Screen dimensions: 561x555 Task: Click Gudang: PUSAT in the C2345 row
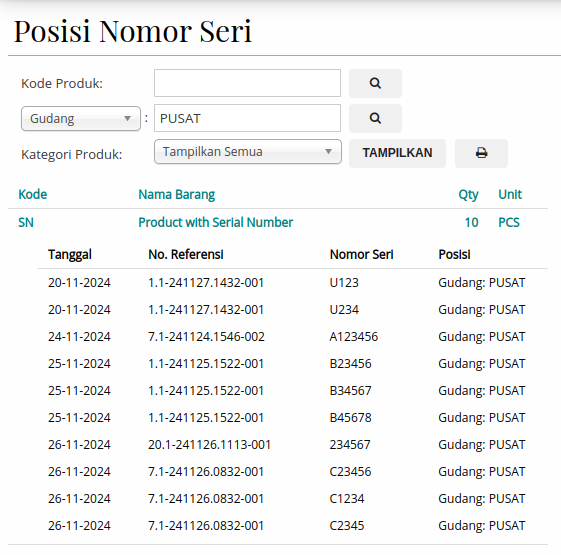pos(482,526)
